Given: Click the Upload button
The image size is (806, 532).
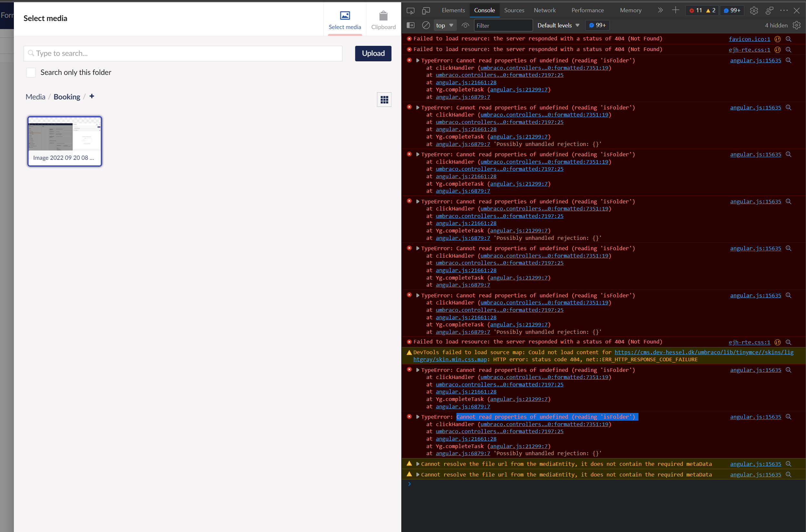Looking at the screenshot, I should 373,53.
